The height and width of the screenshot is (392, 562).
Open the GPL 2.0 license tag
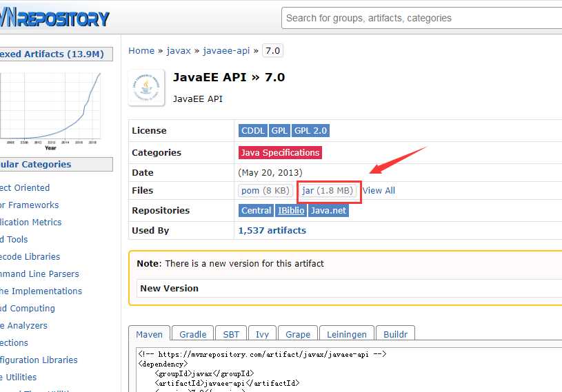pos(310,131)
